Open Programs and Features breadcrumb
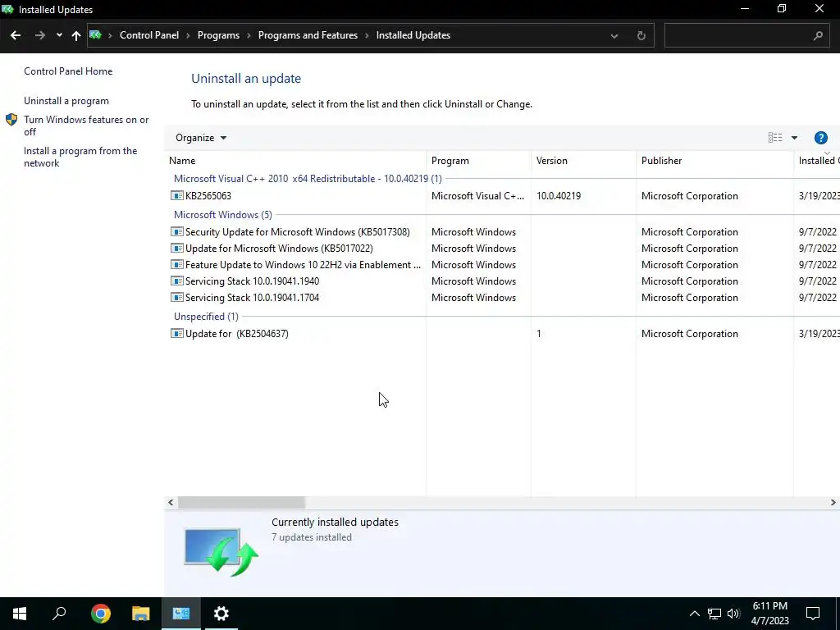The width and height of the screenshot is (840, 630). click(308, 35)
